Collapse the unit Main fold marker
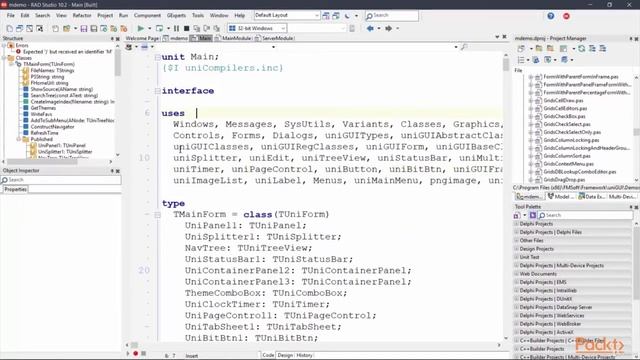This screenshot has height=360, width=640. [x=158, y=58]
